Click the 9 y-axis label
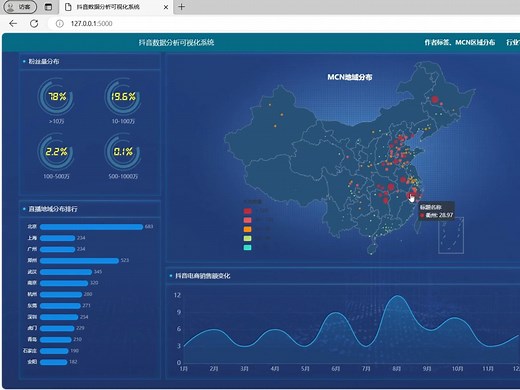 [179, 312]
